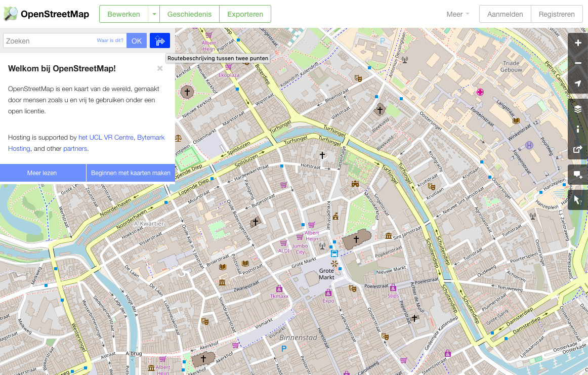The image size is (588, 375).
Task: Zoom in using the plus button
Action: [578, 43]
